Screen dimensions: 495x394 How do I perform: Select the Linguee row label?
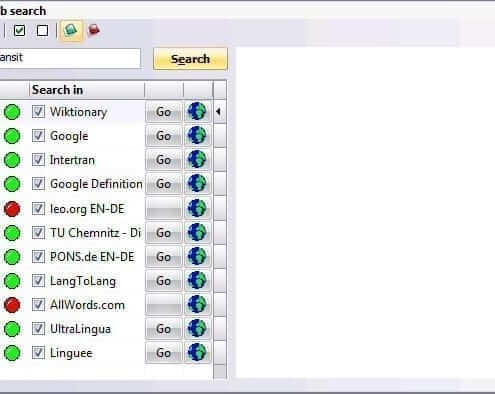click(x=71, y=353)
